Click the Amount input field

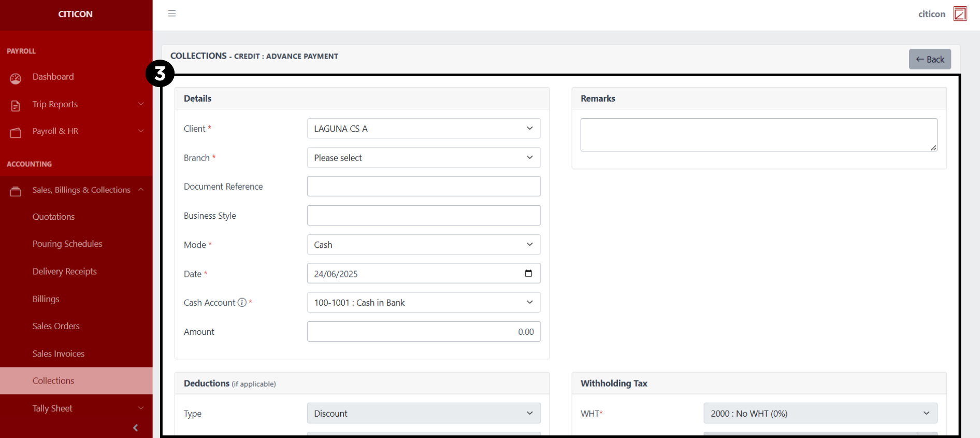[x=423, y=332]
